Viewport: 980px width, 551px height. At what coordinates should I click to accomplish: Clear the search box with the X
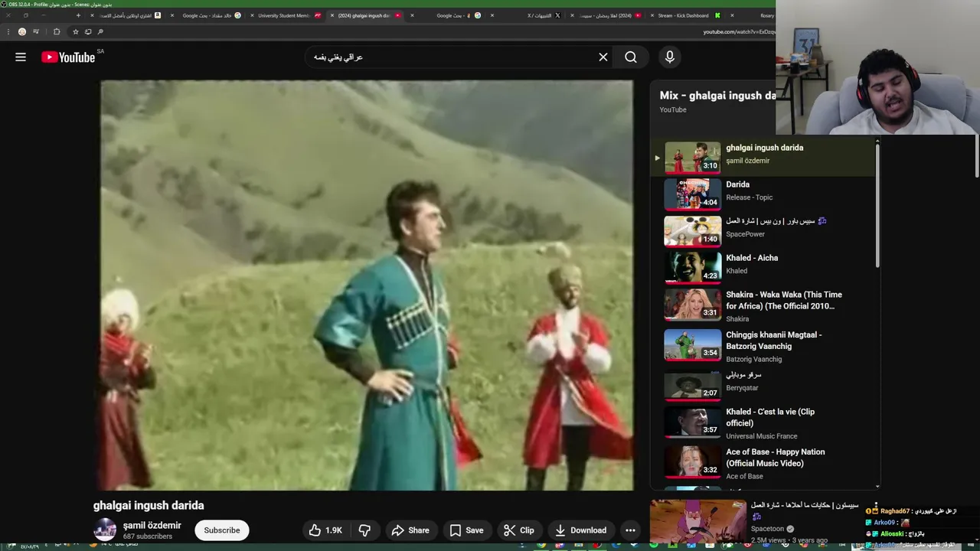click(x=603, y=57)
